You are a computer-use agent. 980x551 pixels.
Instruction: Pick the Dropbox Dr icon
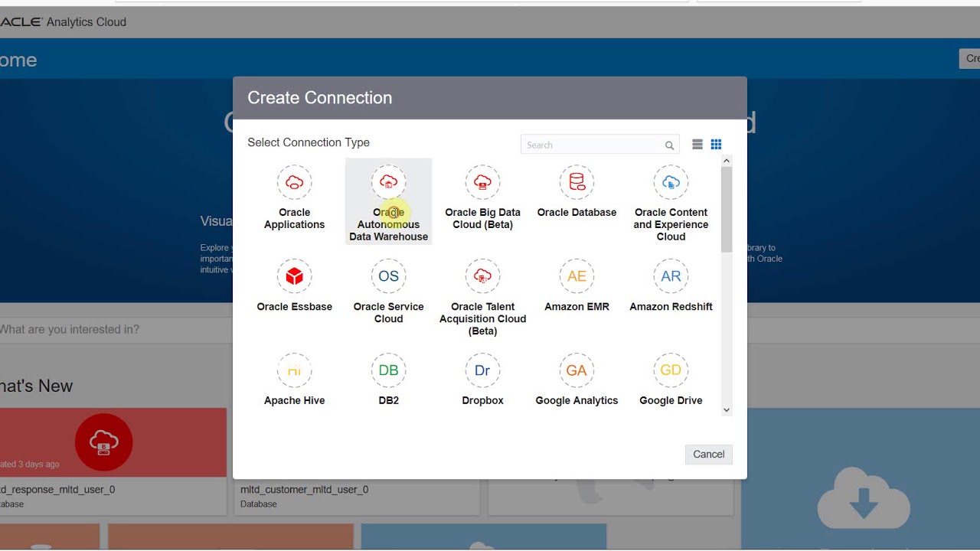point(483,370)
